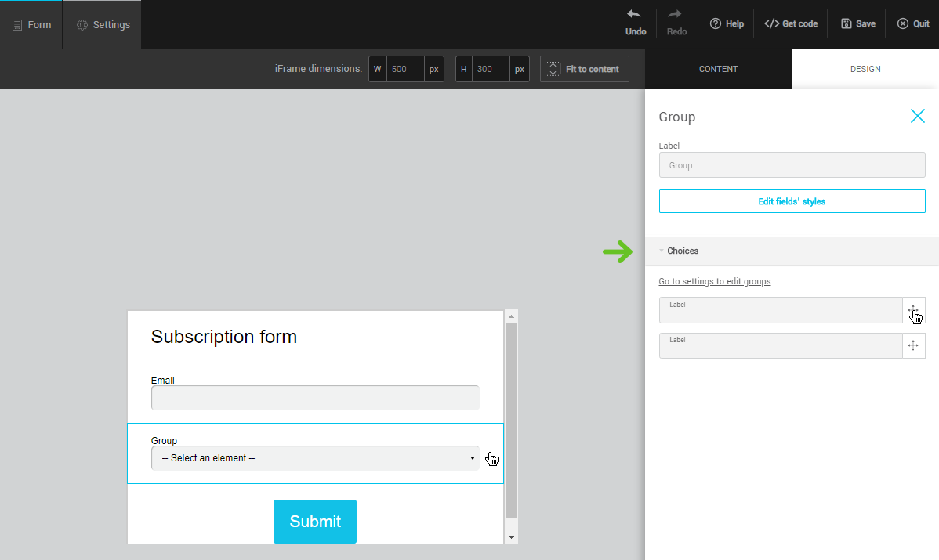Quit the form editor
The width and height of the screenshot is (939, 560).
(x=913, y=24)
